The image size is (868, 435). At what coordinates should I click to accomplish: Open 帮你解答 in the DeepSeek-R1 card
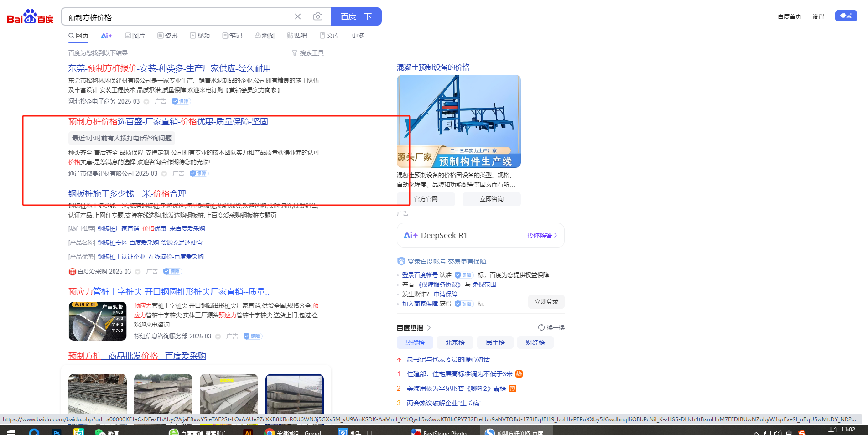coord(542,235)
